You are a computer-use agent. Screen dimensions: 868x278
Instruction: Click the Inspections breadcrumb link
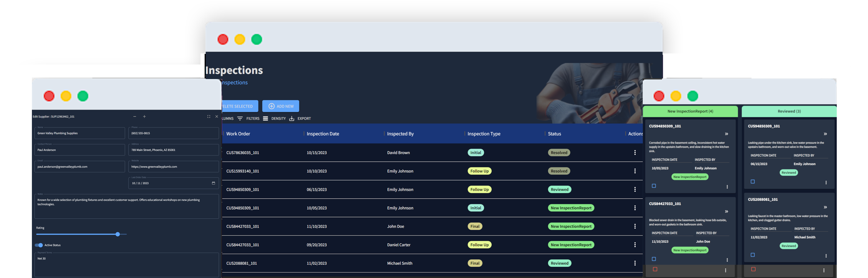click(x=235, y=83)
